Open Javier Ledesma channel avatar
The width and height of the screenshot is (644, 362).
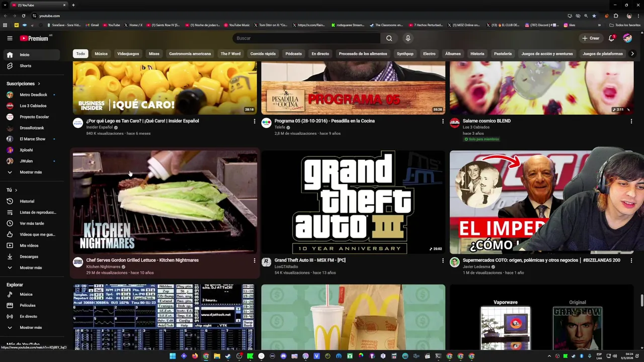(x=454, y=262)
